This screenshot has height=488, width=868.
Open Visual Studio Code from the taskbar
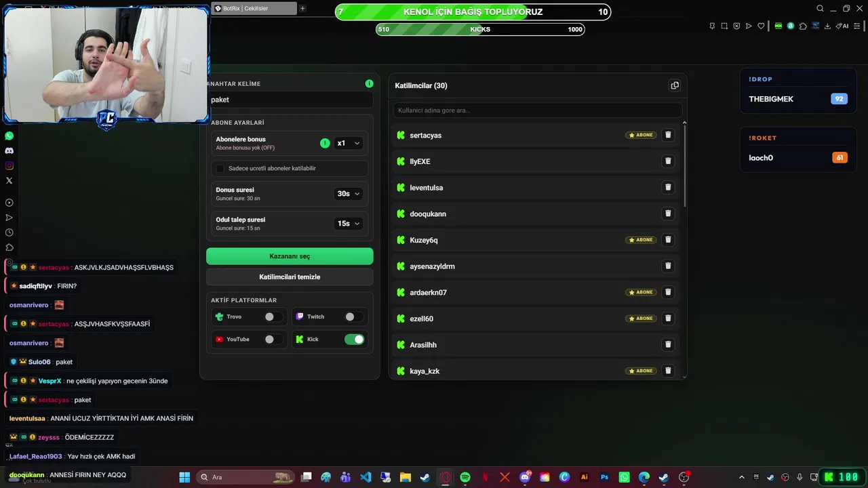pos(366,477)
